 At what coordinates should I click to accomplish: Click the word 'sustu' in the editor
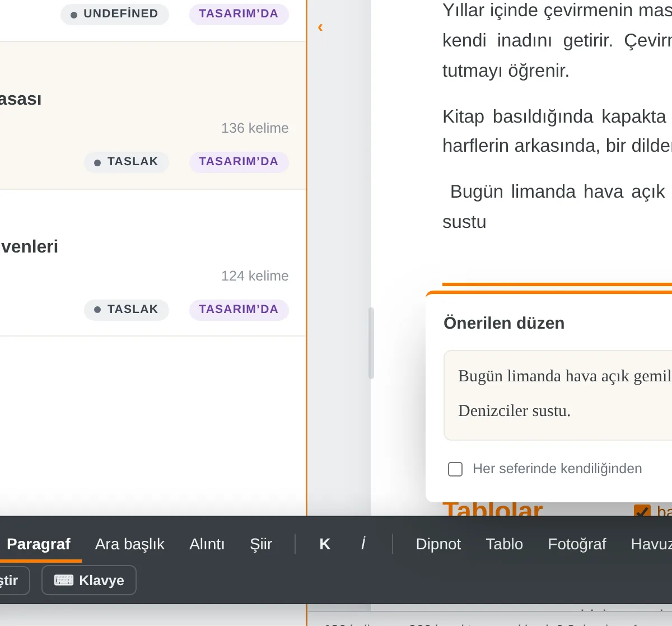464,222
